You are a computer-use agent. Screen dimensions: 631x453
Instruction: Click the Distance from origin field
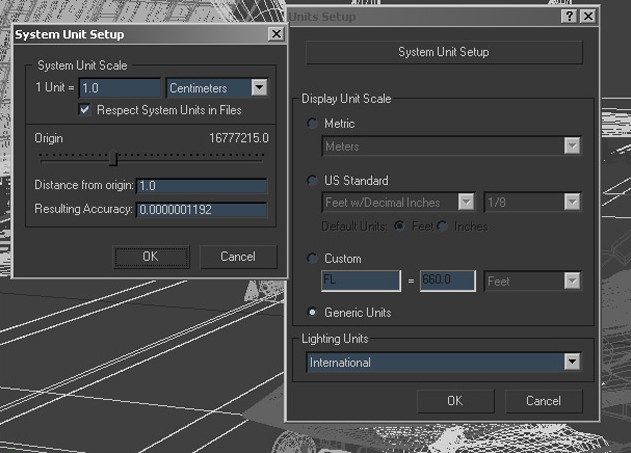(202, 185)
